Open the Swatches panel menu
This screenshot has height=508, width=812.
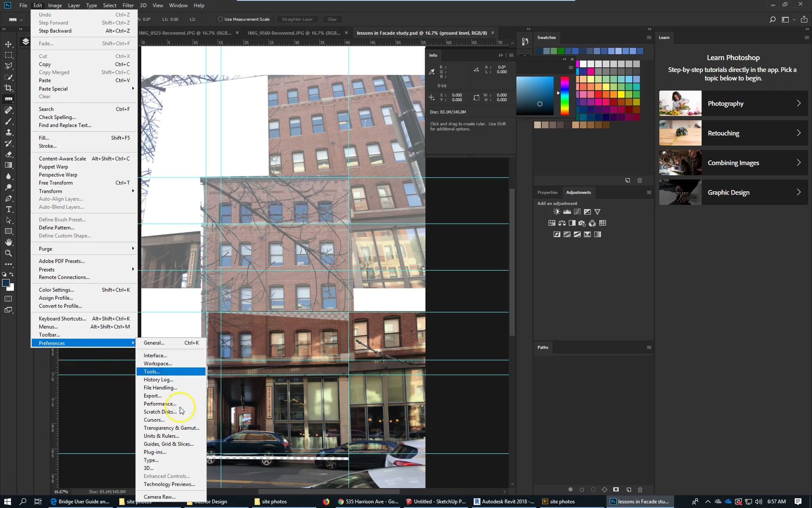[649, 38]
